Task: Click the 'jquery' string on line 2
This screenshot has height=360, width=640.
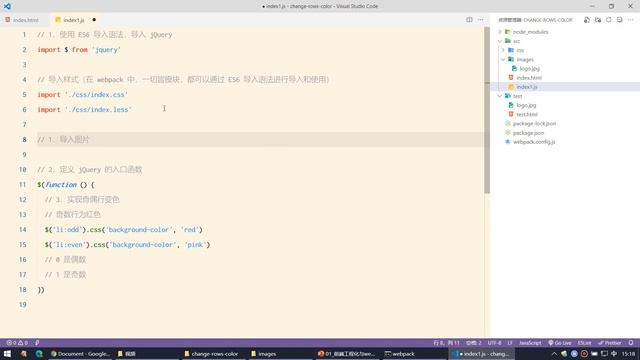Action: point(106,50)
